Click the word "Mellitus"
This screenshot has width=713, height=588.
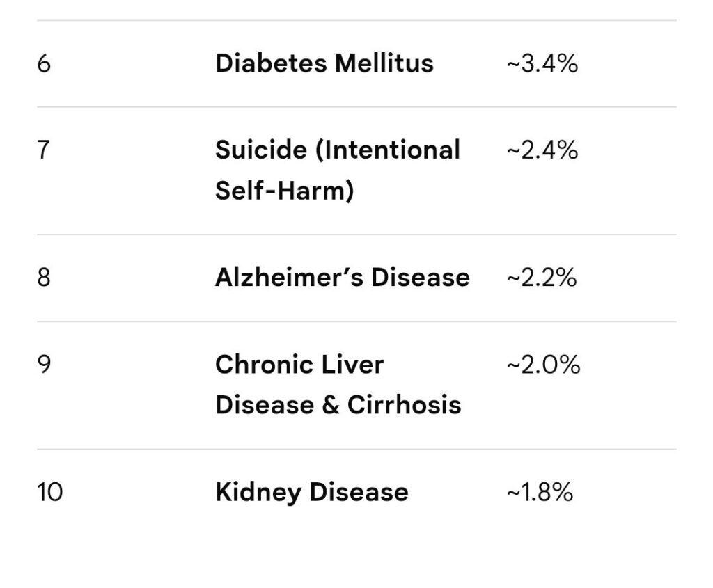384,64
